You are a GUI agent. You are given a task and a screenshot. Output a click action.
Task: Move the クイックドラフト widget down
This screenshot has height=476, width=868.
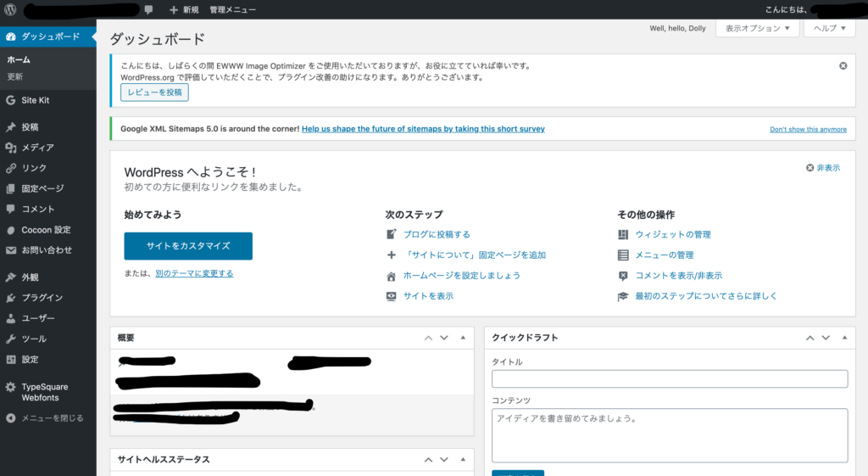point(826,338)
